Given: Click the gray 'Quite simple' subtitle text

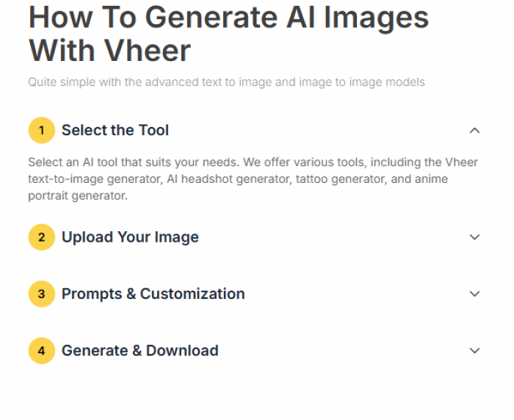Looking at the screenshot, I should [226, 82].
